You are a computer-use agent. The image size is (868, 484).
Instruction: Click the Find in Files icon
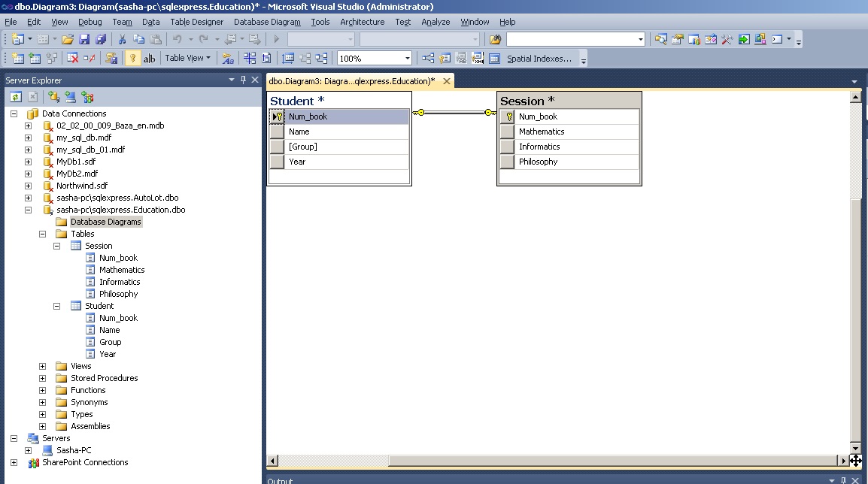496,39
